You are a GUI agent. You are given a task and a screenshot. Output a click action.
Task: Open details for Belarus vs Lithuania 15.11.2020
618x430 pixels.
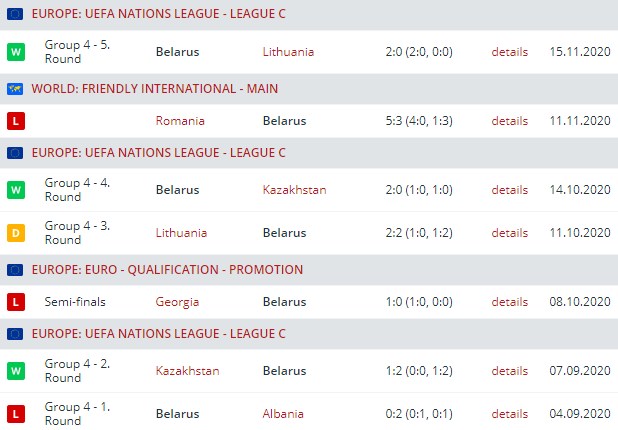coord(509,51)
